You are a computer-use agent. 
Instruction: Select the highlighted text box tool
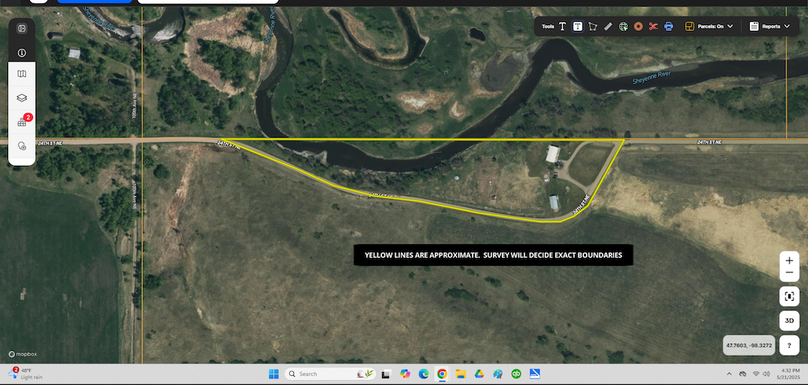578,26
